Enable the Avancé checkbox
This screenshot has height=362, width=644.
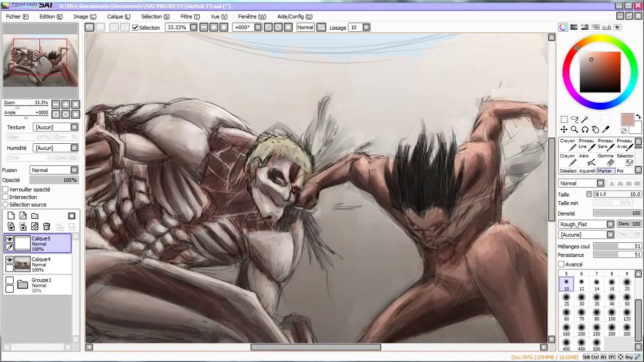click(561, 264)
